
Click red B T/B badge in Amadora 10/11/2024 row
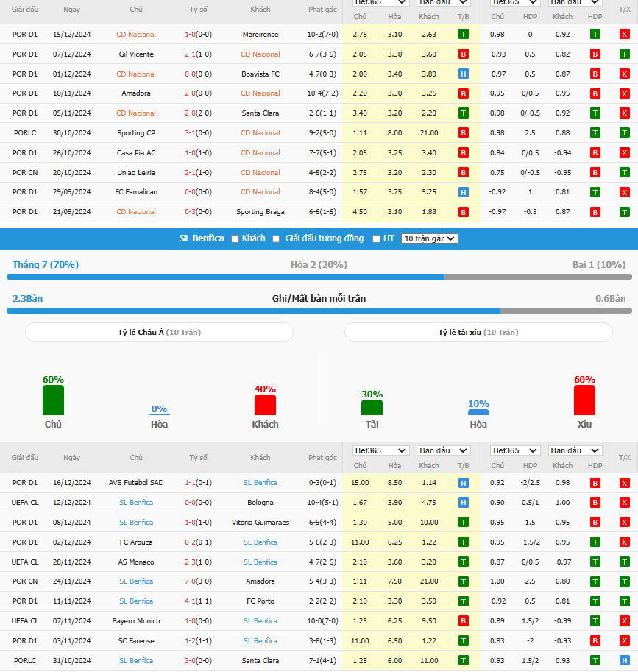463,93
